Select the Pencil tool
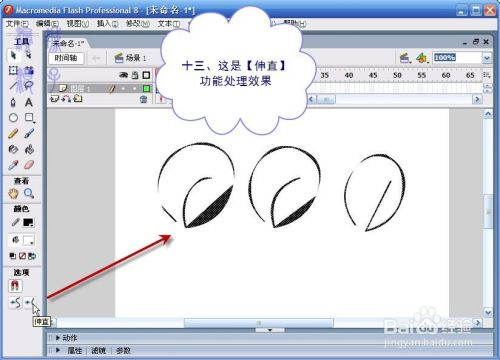 (13, 134)
